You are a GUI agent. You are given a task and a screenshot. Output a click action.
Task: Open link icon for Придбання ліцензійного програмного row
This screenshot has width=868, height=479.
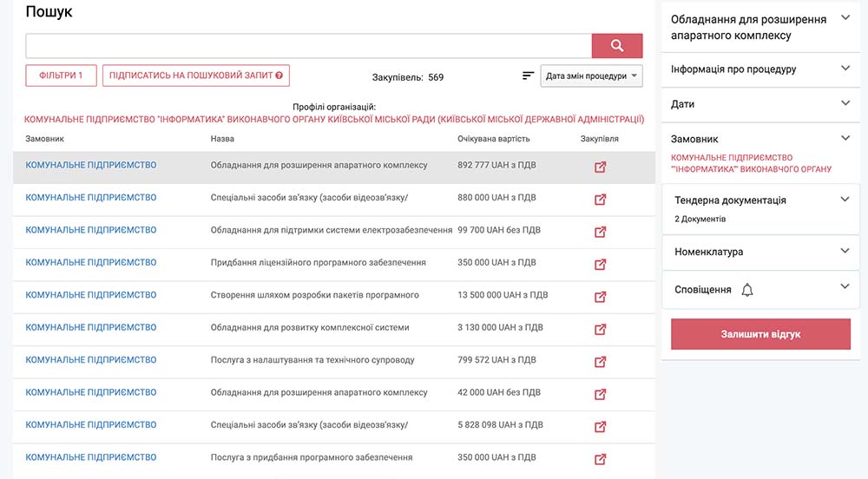click(x=600, y=265)
